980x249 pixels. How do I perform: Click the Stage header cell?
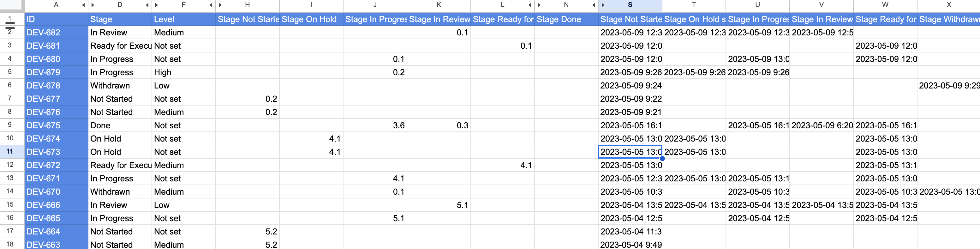tap(120, 19)
